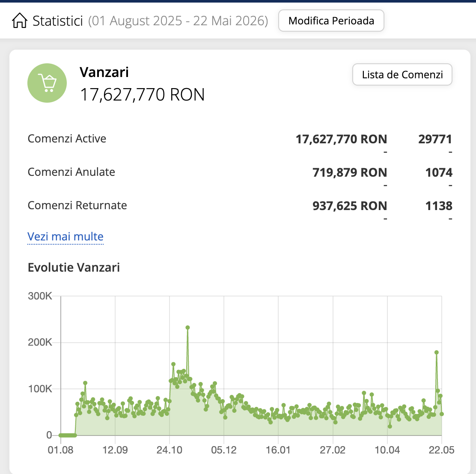This screenshot has height=474, width=476.
Task: Click the 937,625 RON returned amount
Action: (350, 206)
